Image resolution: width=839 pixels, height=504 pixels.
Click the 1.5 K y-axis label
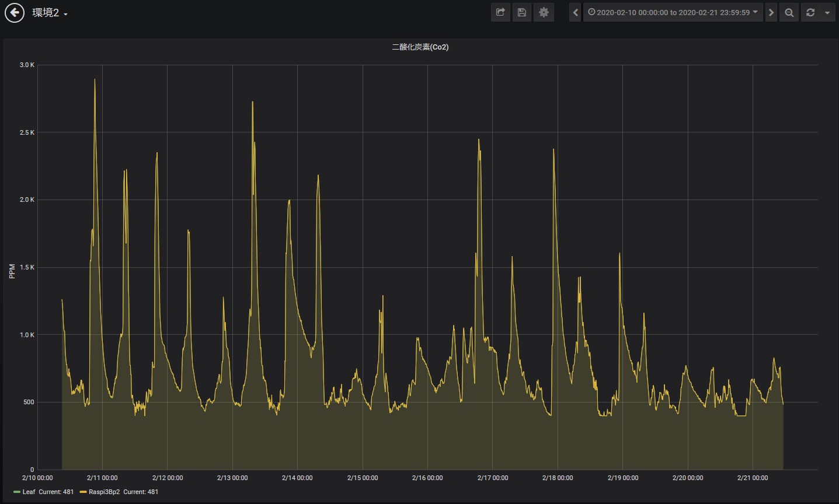click(x=27, y=267)
